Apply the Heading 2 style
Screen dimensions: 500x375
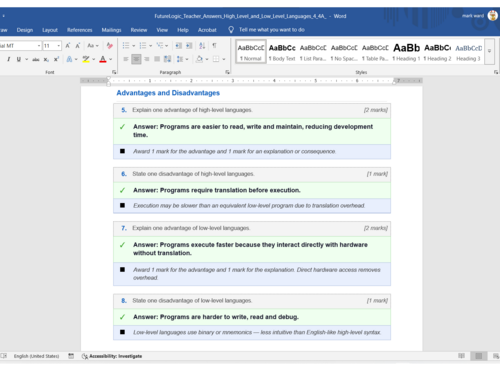tap(437, 52)
